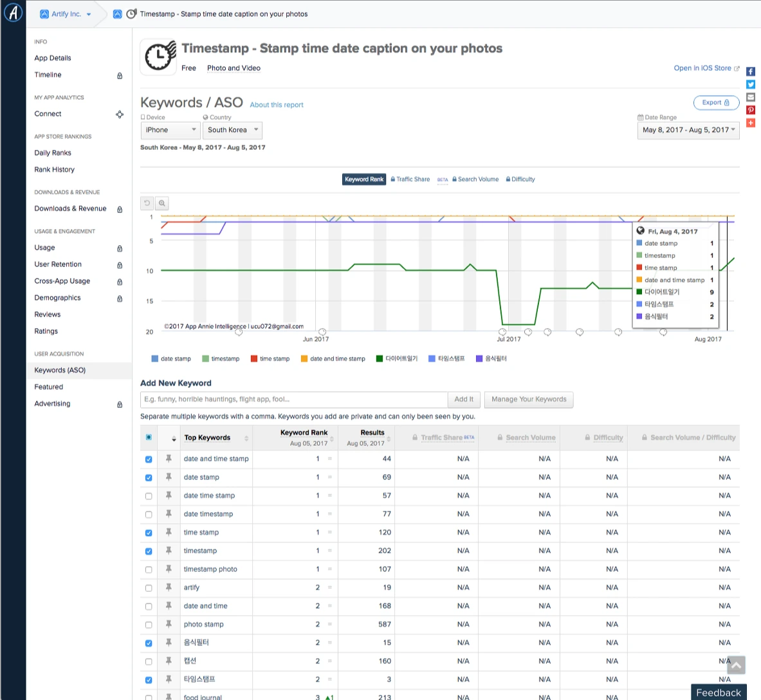Click the scroll-to-top arrow button
Screen dimensions: 761x700
click(x=736, y=665)
